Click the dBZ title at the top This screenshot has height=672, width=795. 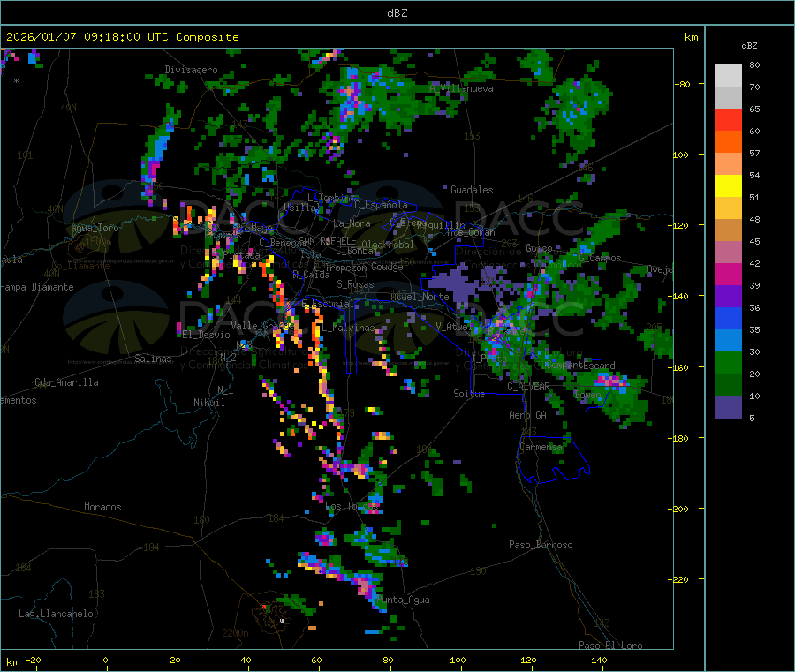point(397,13)
